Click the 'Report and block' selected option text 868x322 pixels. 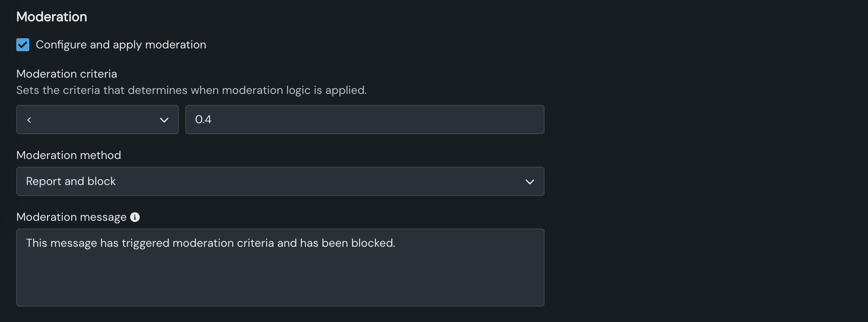71,181
